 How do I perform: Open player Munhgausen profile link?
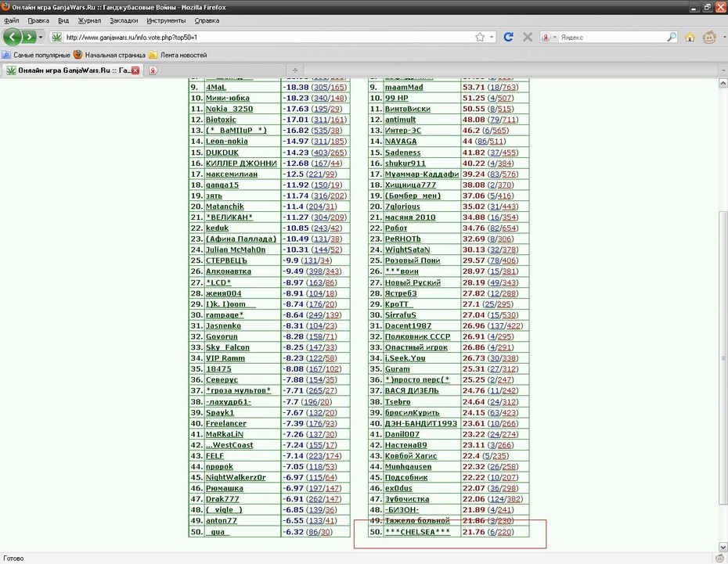point(408,466)
